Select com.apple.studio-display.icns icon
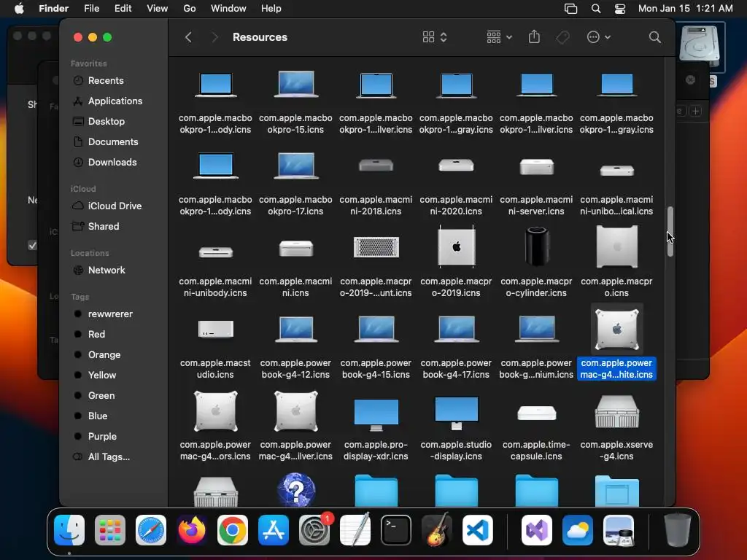 [x=456, y=413]
